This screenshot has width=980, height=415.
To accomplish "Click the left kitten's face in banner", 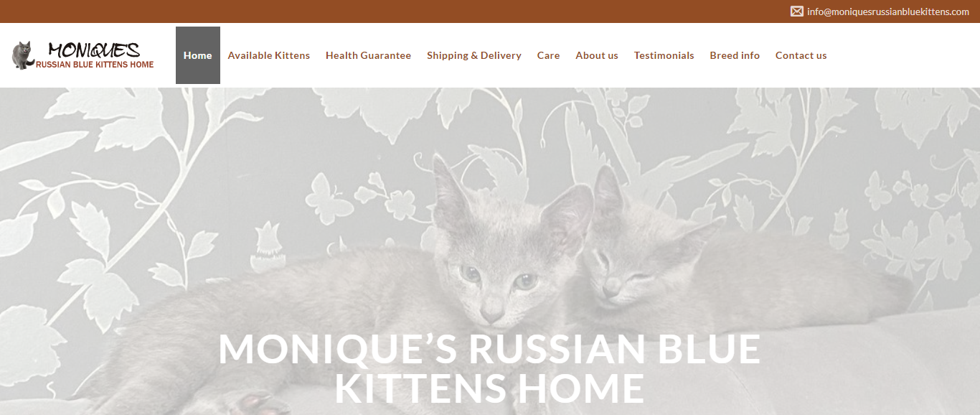I will click(496, 276).
